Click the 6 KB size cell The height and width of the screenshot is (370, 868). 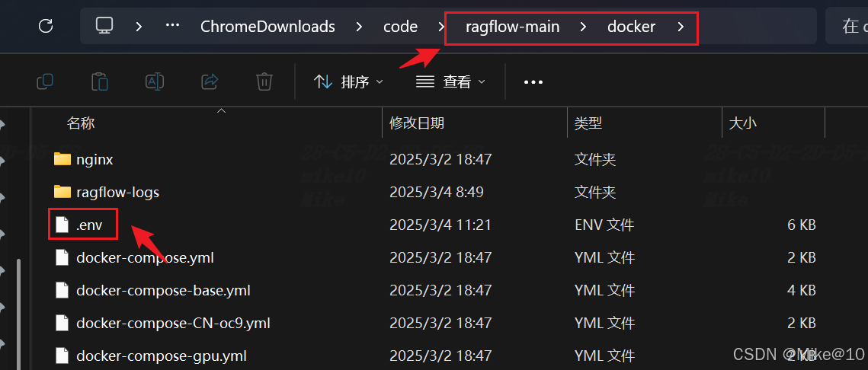click(800, 225)
